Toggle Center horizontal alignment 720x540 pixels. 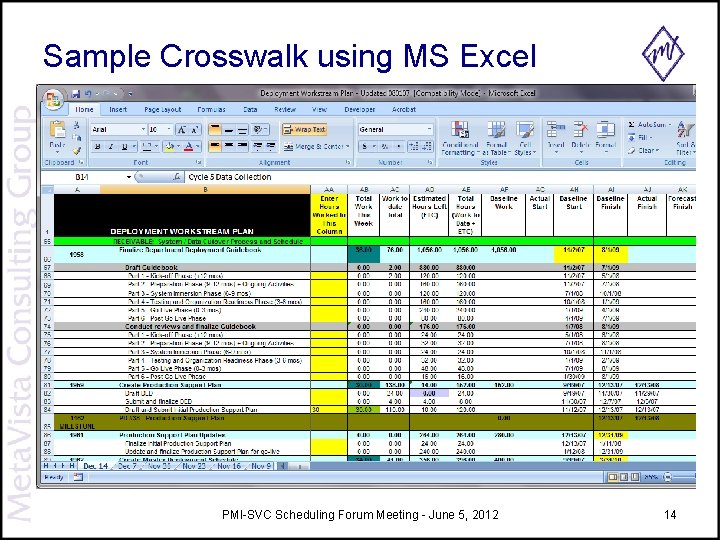229,146
